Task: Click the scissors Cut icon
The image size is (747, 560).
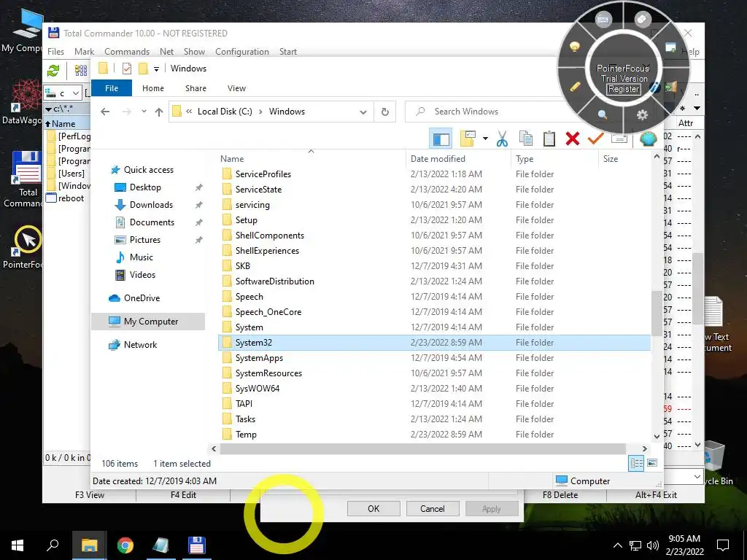Action: [502, 139]
